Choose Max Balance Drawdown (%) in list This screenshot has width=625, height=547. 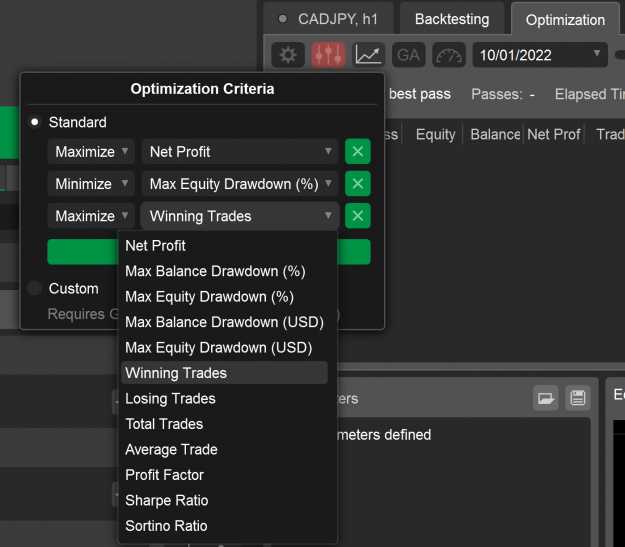pos(224,271)
